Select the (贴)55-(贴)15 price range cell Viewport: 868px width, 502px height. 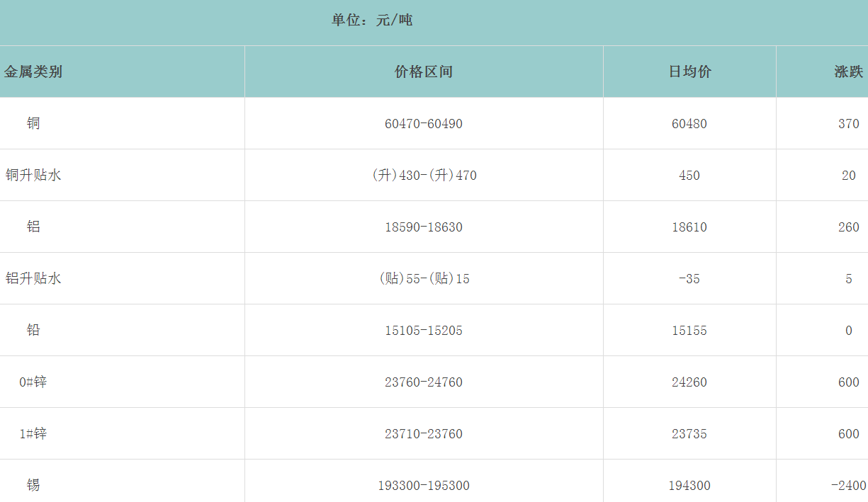pos(424,279)
